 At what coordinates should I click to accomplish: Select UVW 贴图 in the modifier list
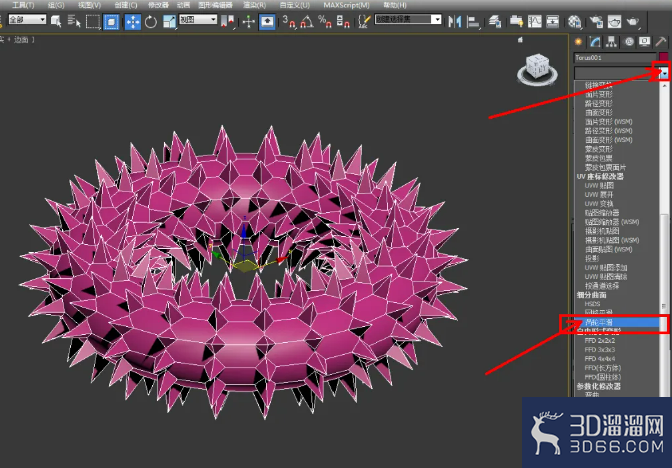(599, 185)
